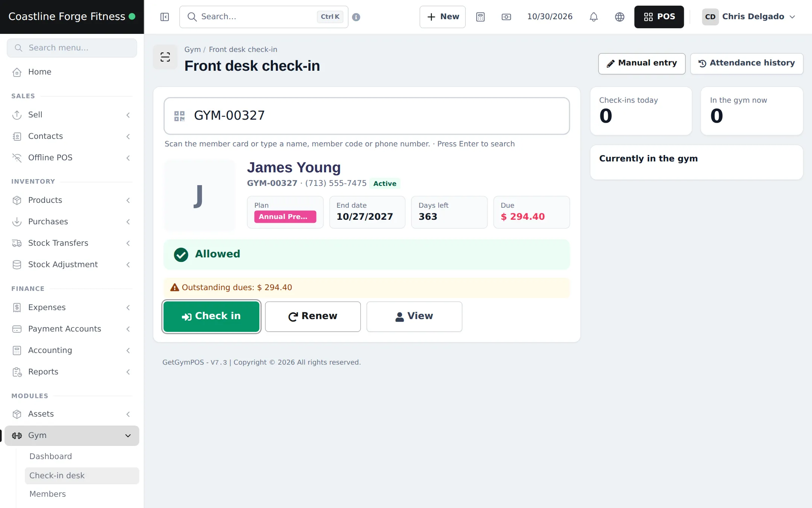Viewport: 812px width, 508px height.
Task: Click the green online status dot
Action: 132,17
